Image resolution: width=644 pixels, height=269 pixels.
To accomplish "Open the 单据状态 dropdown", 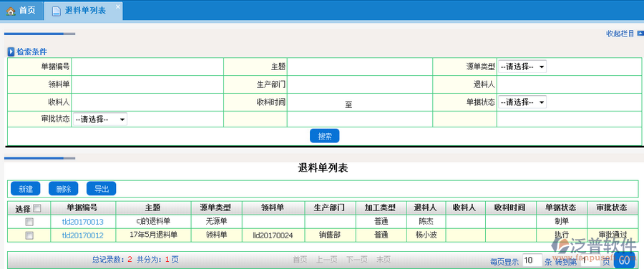I will [522, 102].
